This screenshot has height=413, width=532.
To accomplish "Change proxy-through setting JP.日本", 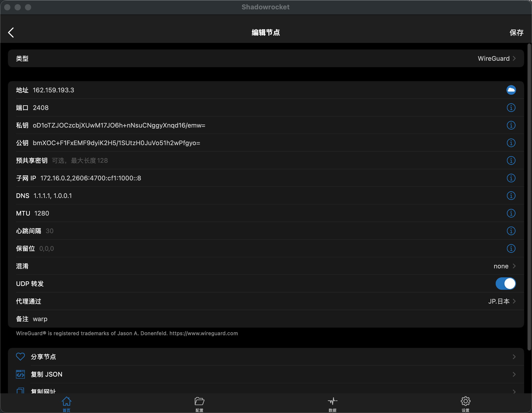I will [x=501, y=301].
